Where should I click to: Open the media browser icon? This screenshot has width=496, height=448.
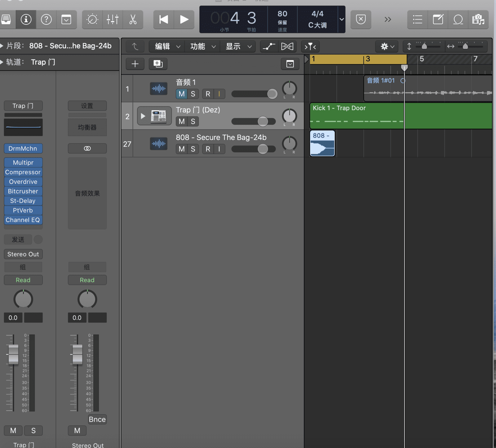click(478, 20)
